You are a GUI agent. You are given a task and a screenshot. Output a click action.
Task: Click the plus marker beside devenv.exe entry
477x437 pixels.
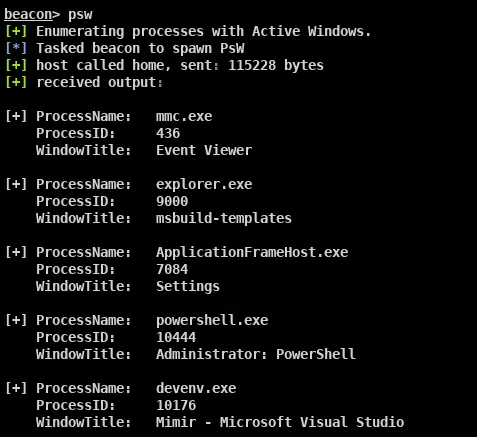pyautogui.click(x=16, y=388)
